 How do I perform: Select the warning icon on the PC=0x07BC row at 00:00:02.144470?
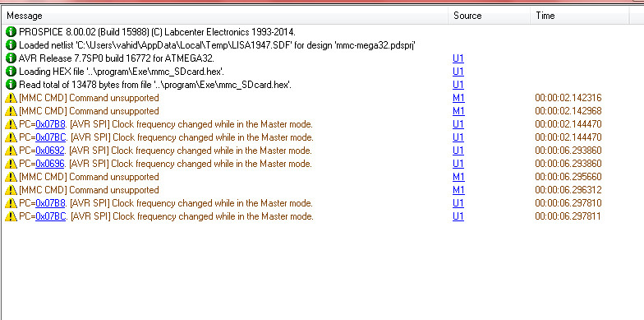point(11,137)
